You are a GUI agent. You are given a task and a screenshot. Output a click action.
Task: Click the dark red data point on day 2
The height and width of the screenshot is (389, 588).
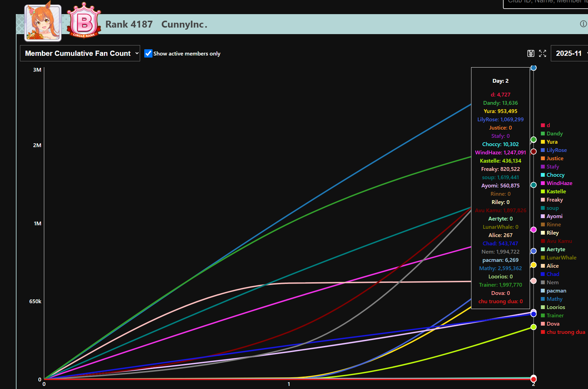coord(534,152)
